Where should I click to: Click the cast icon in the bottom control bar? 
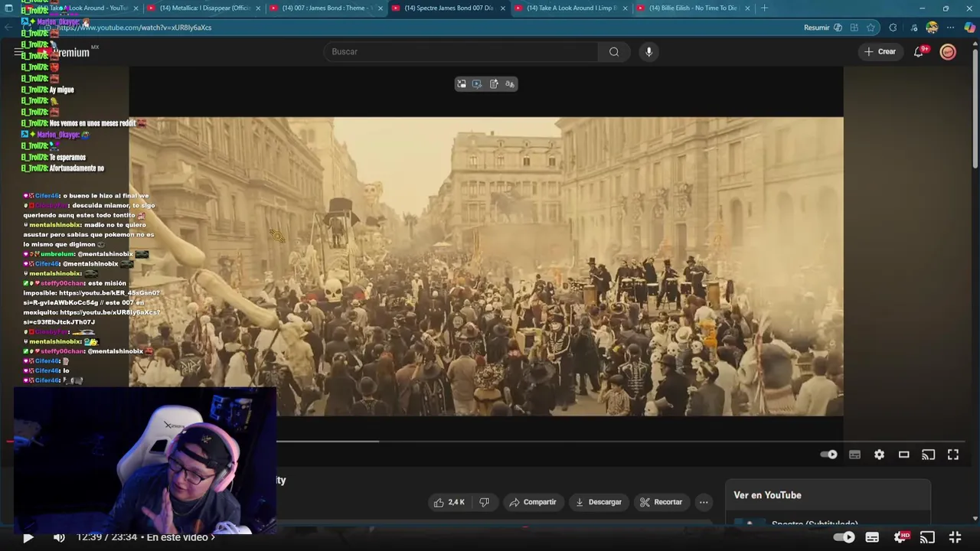[x=927, y=537]
